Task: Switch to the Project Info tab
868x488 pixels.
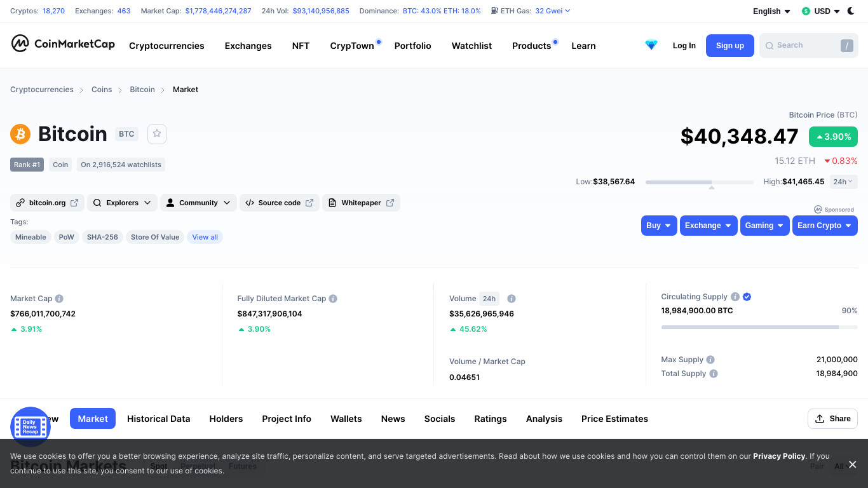Action: (x=287, y=419)
